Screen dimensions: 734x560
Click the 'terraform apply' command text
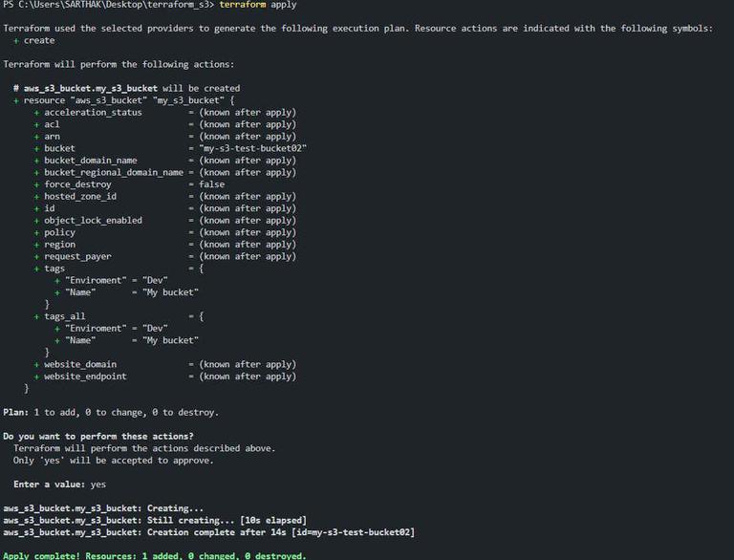click(x=257, y=5)
